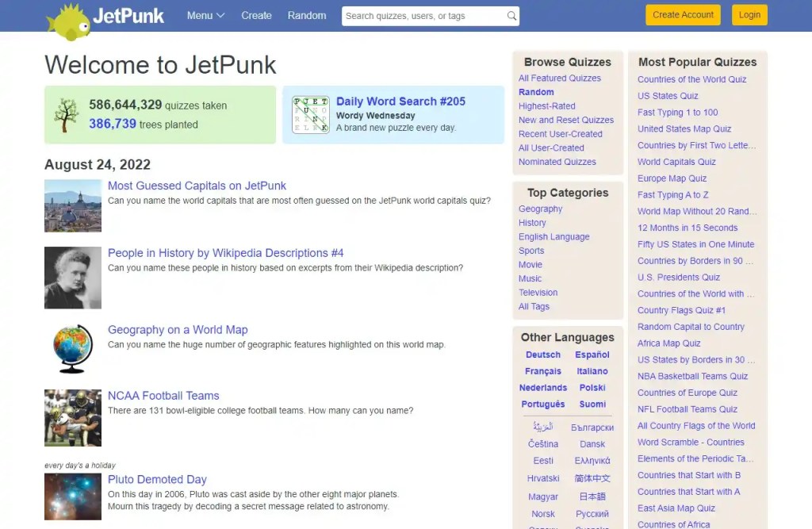812x529 pixels.
Task: Click the nebula space thumbnail
Action: tap(73, 496)
